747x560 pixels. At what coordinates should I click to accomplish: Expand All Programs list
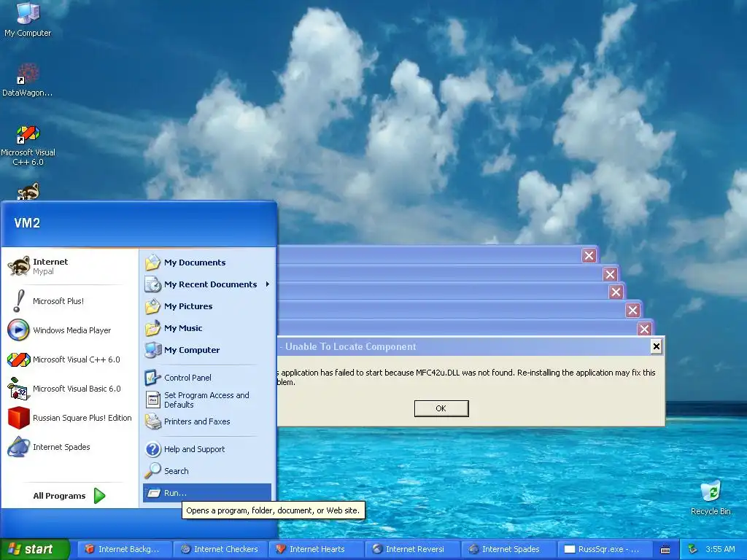coord(70,496)
